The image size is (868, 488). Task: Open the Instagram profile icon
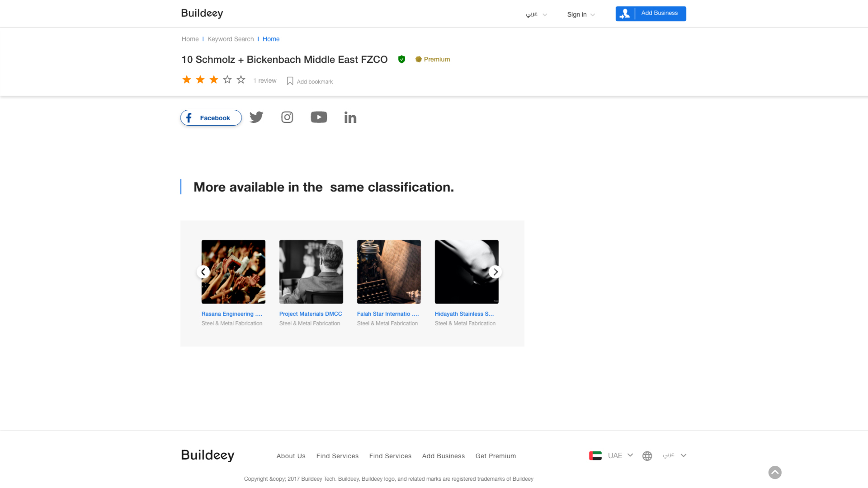[287, 117]
